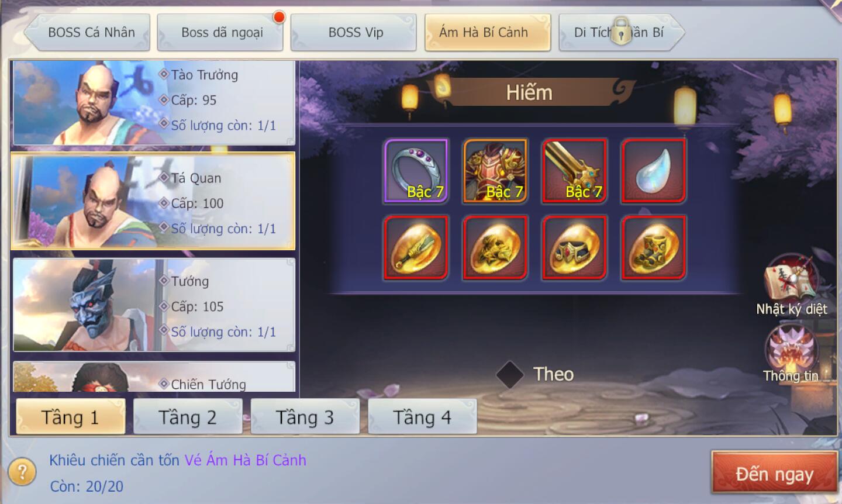Choose the golden sword Bậc 7 reward
Image resolution: width=842 pixels, height=504 pixels.
[575, 171]
